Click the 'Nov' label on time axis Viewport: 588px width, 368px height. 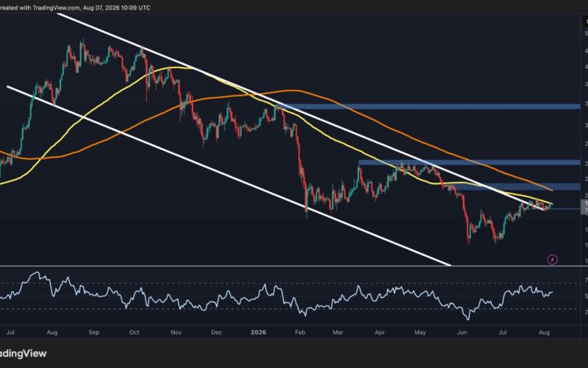(176, 333)
